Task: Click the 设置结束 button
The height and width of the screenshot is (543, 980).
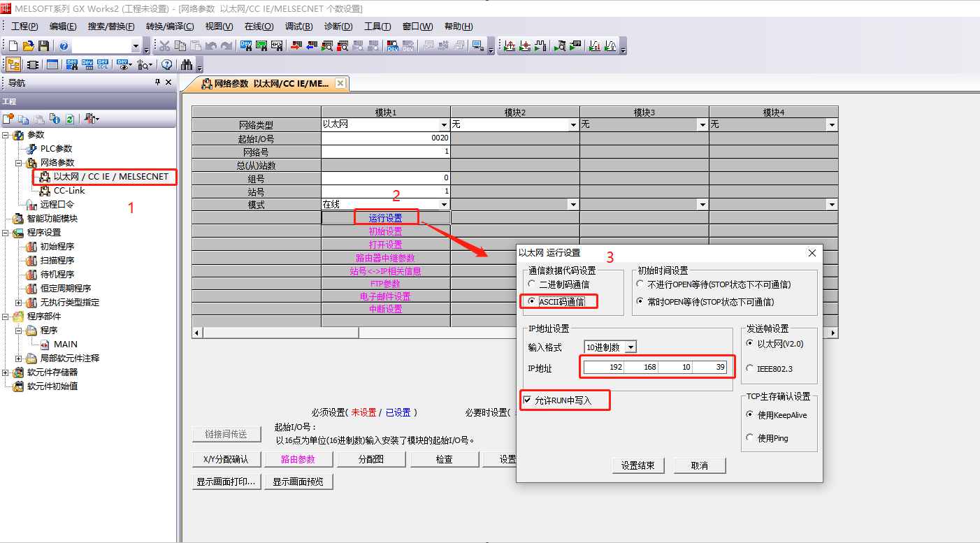Action: 637,465
